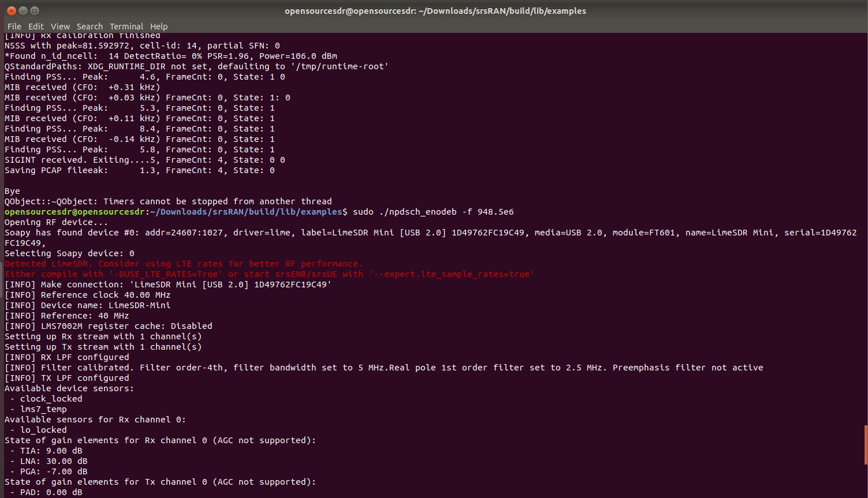This screenshot has height=498, width=868.
Task: Open the File menu
Action: 14,27
